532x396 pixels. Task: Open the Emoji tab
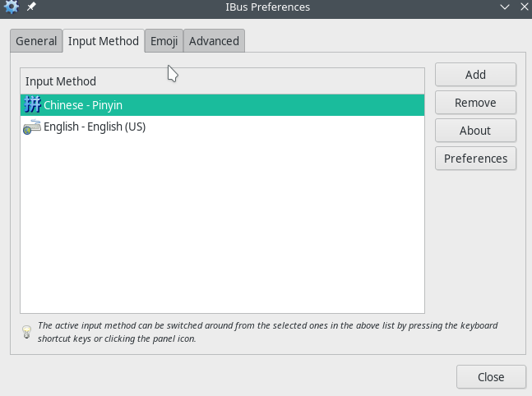[x=164, y=41]
